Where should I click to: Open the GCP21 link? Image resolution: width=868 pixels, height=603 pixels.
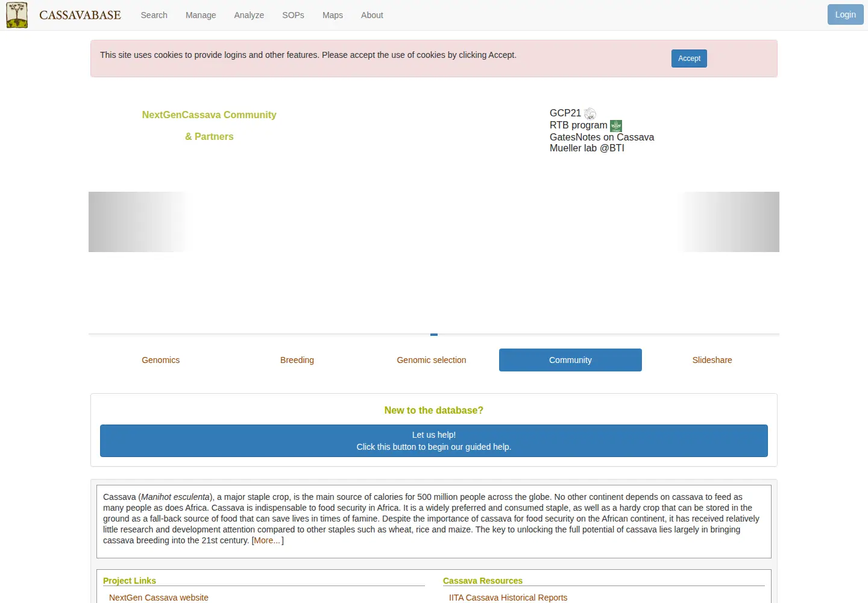coord(565,113)
